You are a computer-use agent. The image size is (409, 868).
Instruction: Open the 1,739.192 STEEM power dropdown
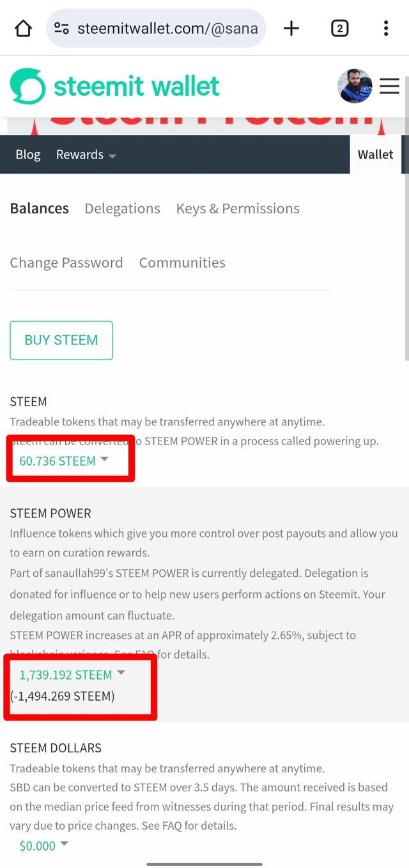pyautogui.click(x=72, y=674)
